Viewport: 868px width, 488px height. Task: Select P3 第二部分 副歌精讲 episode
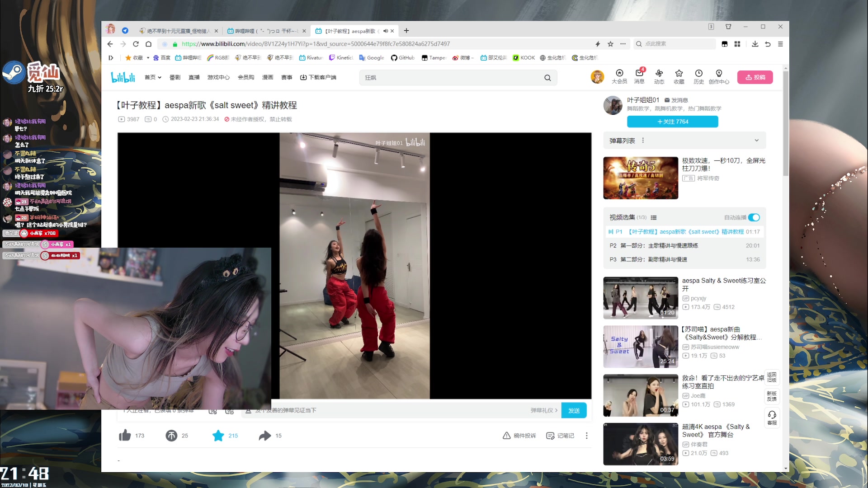click(684, 259)
